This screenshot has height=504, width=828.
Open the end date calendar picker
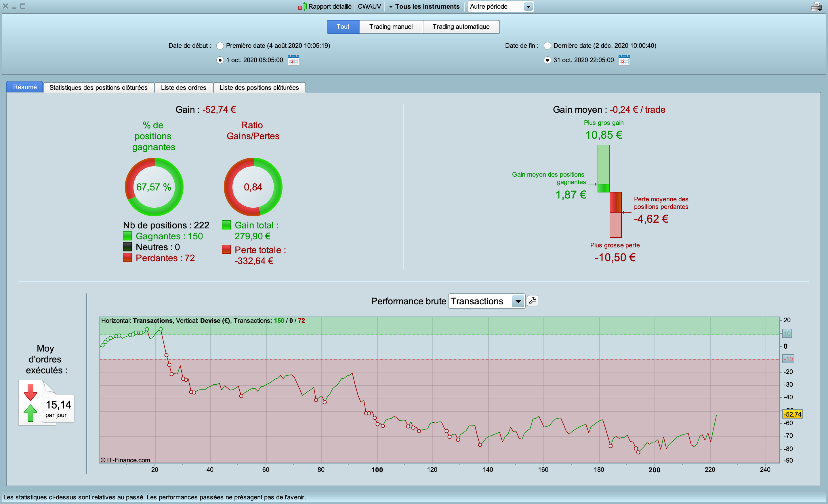click(624, 60)
